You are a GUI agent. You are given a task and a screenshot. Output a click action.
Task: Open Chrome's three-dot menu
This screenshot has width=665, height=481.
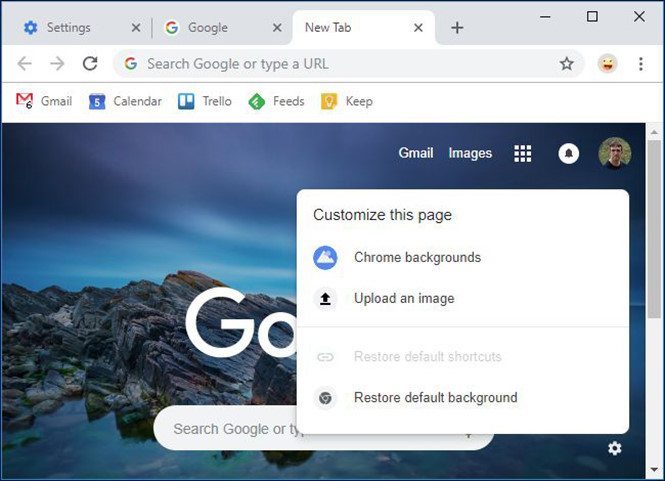tap(641, 64)
